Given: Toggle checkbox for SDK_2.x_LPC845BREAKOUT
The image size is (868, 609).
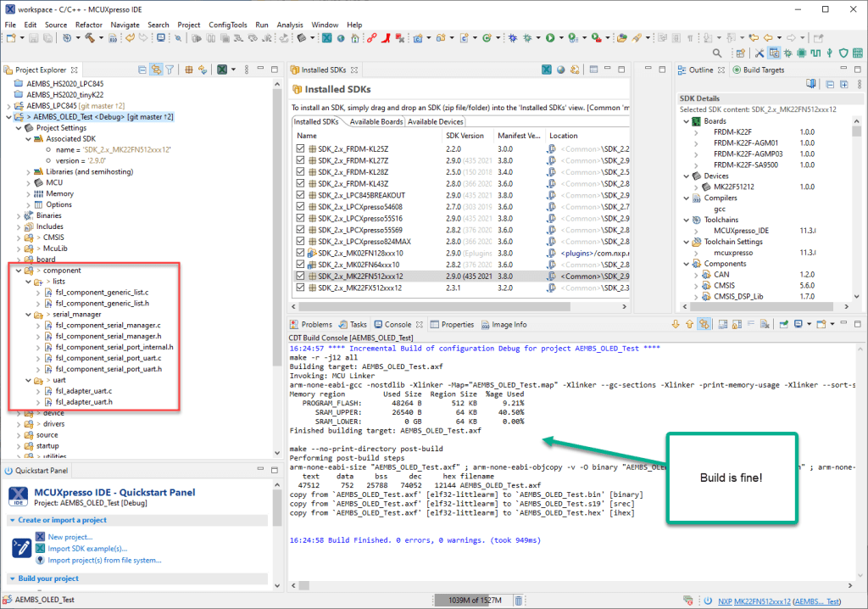Looking at the screenshot, I should coord(300,195).
